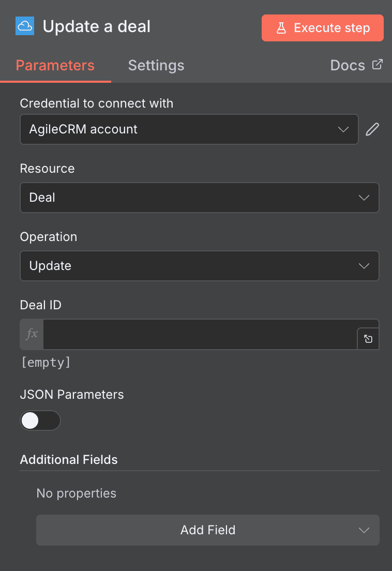Click the flask icon on Execute step
This screenshot has height=571, width=392.
coord(280,28)
